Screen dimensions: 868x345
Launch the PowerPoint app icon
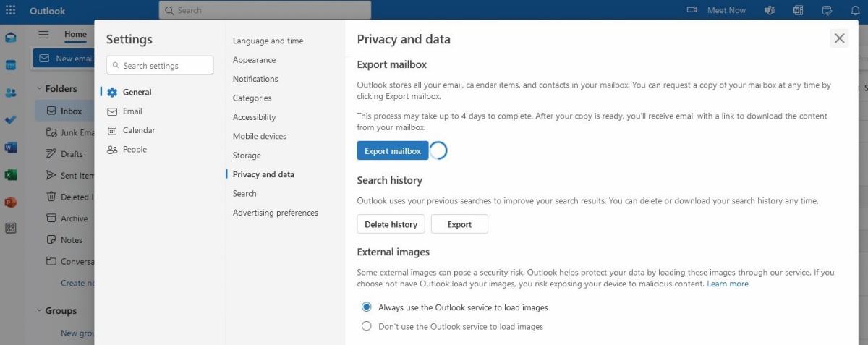(x=10, y=203)
